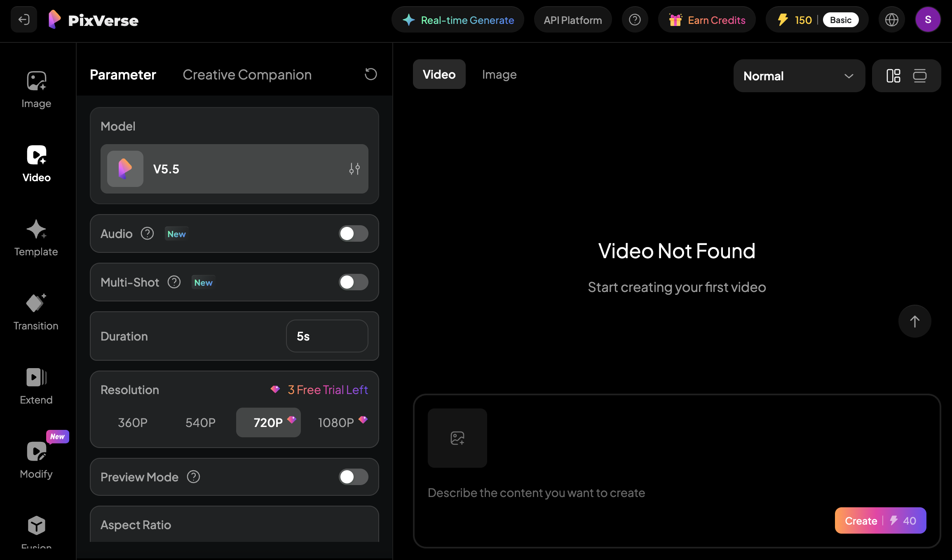The image size is (952, 560).
Task: Open the language globe icon
Action: (x=891, y=20)
